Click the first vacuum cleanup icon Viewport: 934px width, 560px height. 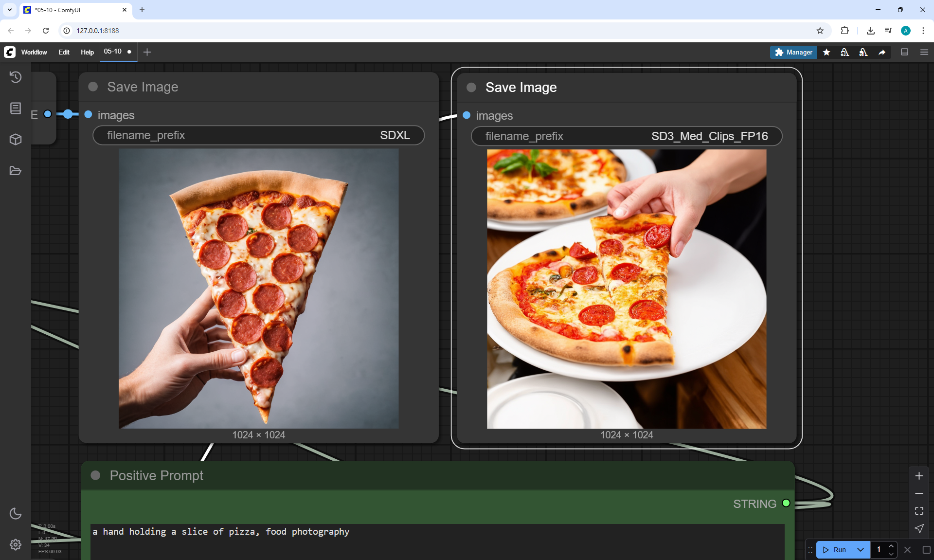pos(845,52)
